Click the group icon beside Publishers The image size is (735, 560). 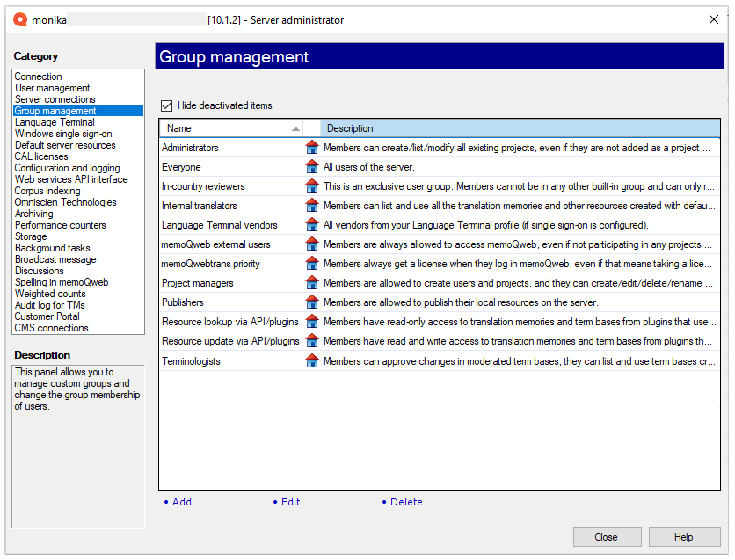click(x=312, y=302)
